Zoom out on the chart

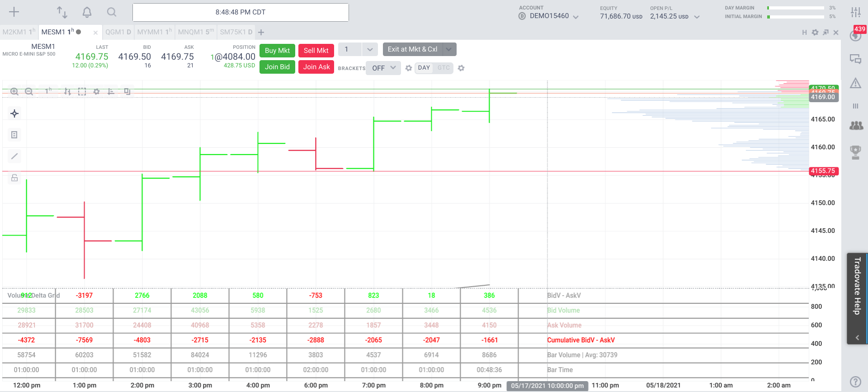[x=29, y=91]
